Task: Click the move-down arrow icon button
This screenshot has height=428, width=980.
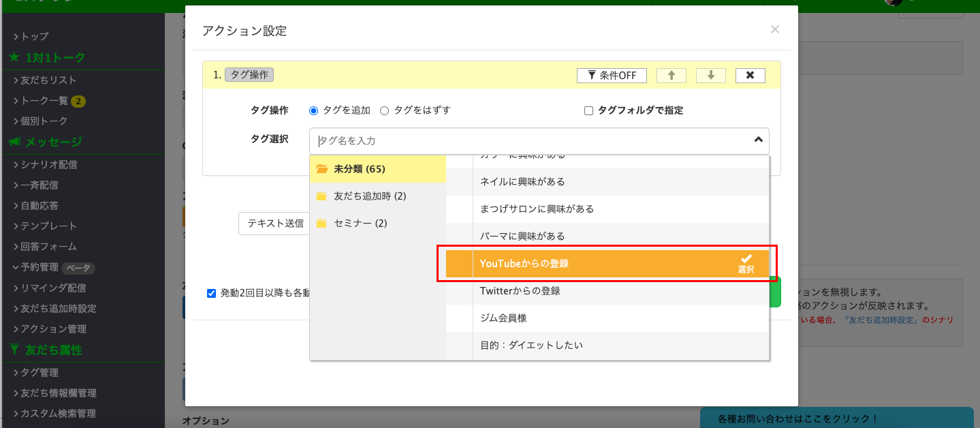Action: point(710,75)
